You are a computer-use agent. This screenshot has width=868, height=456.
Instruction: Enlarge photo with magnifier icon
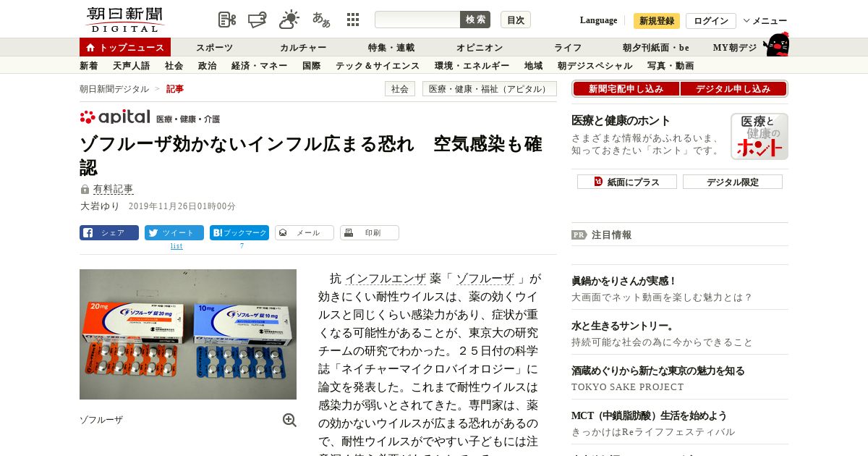click(x=289, y=420)
